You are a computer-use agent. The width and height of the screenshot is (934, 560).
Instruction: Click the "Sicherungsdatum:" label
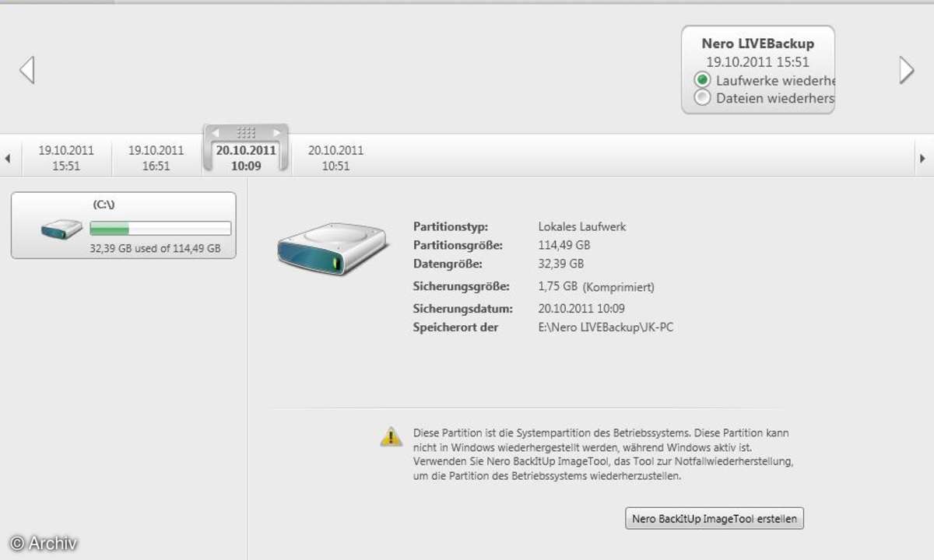(462, 309)
